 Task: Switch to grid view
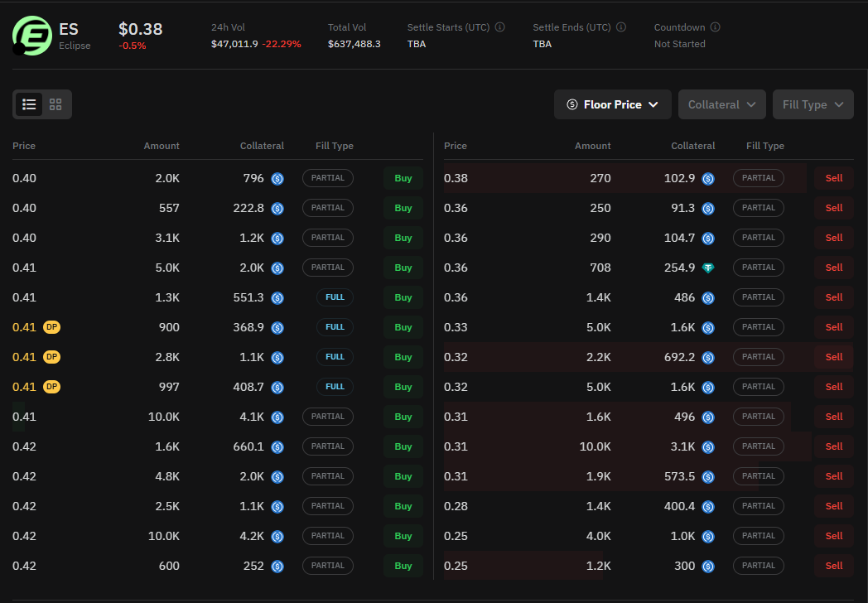coord(55,104)
